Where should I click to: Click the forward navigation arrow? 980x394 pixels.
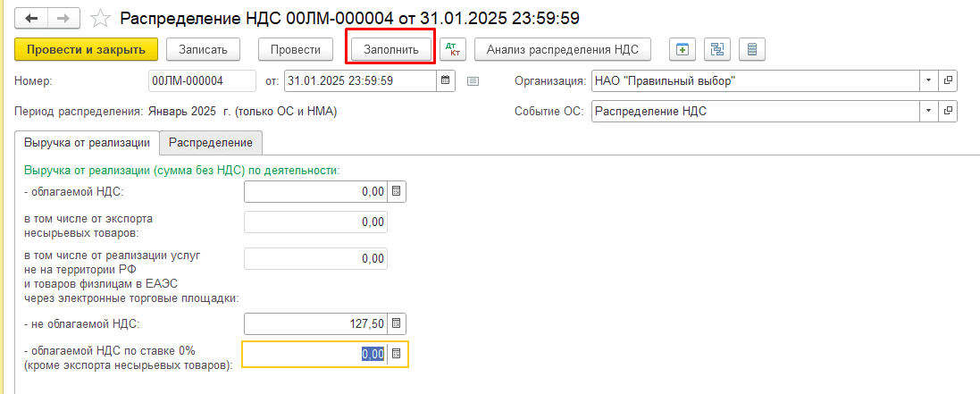[x=63, y=17]
